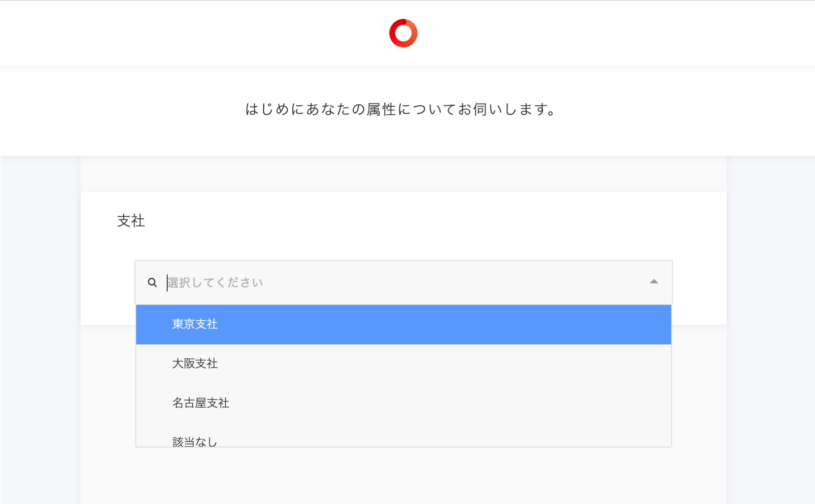Click the placeholder text inside the branch selector
This screenshot has width=815, height=504.
(x=215, y=283)
